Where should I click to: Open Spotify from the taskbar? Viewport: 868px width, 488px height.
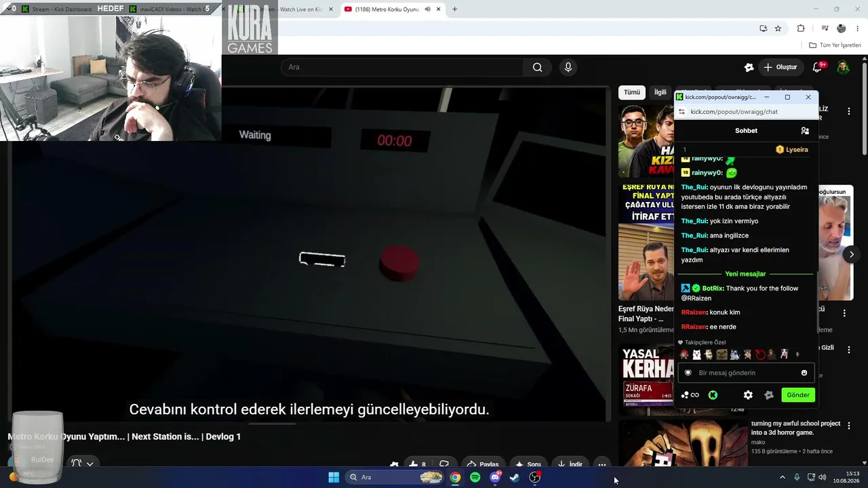click(x=475, y=477)
